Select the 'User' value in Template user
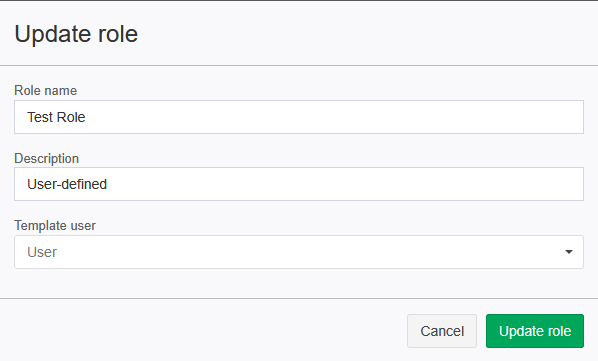Viewport: 598px width, 361px height. pos(42,252)
